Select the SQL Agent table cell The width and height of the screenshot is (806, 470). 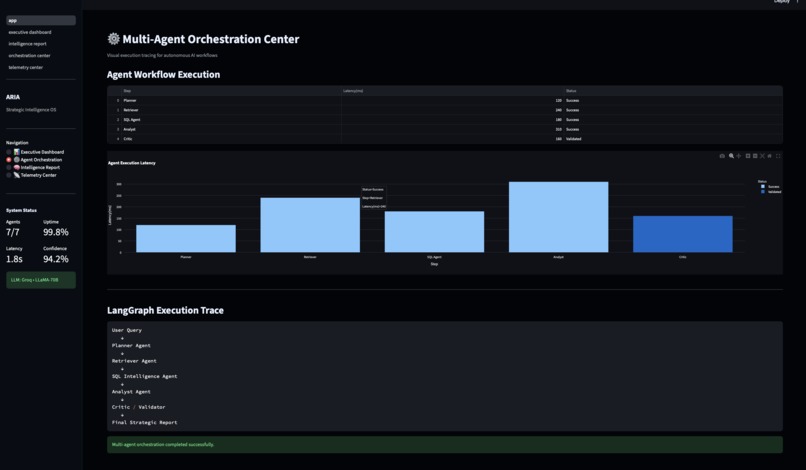click(231, 119)
